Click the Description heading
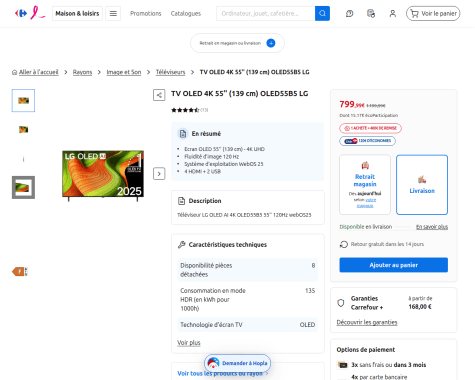Screen dimensions: 475x380 (x=205, y=201)
